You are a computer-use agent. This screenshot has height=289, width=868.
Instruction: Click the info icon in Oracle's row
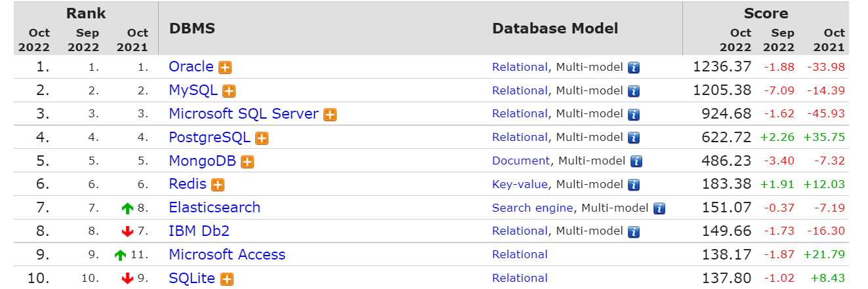(634, 67)
